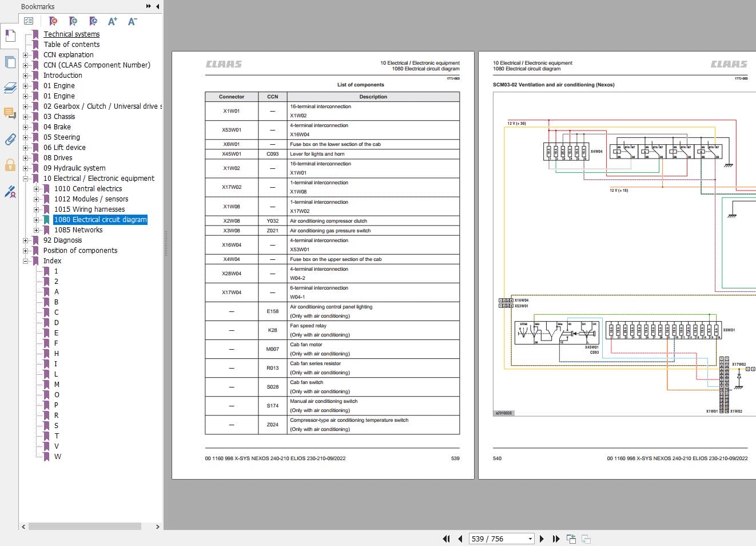Viewport: 756px width, 546px height.
Task: Select the 02 Gearbox / Clutch bookmark
Action: pos(102,106)
